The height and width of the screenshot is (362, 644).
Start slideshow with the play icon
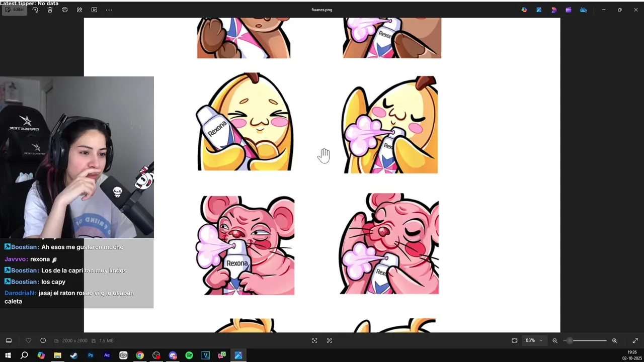click(x=94, y=10)
